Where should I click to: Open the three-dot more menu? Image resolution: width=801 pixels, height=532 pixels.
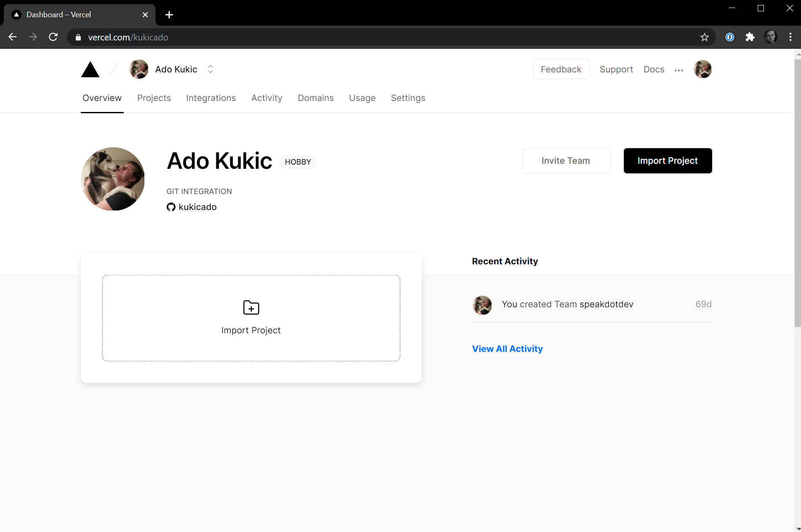679,70
